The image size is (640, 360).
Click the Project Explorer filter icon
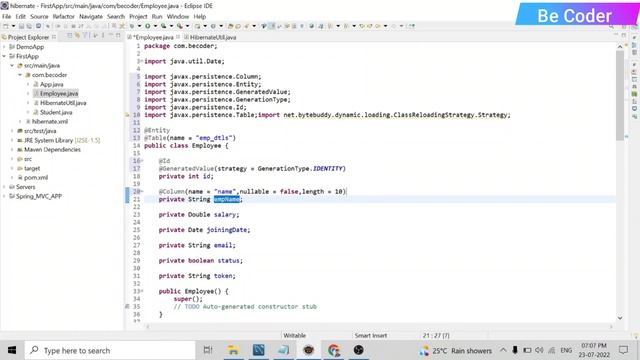click(85, 36)
